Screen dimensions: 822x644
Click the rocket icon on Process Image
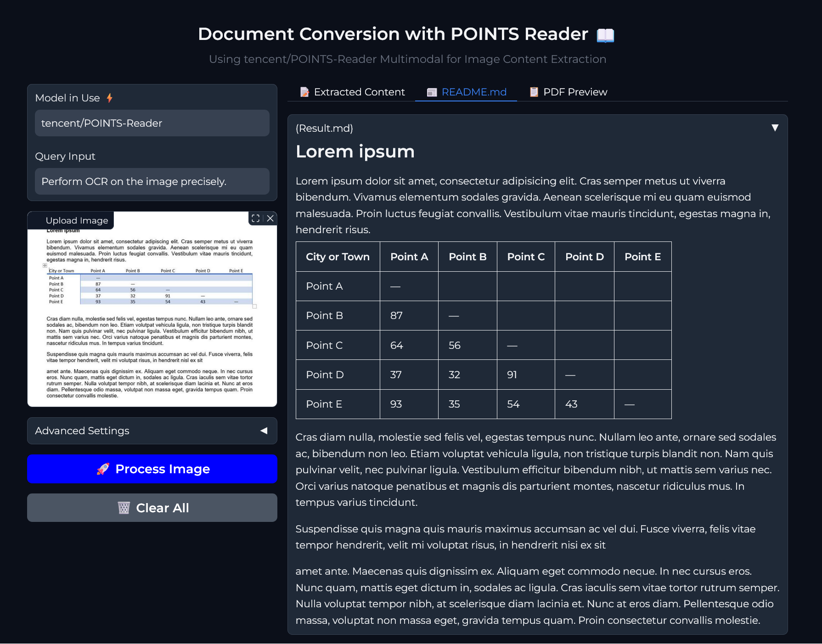(x=103, y=469)
